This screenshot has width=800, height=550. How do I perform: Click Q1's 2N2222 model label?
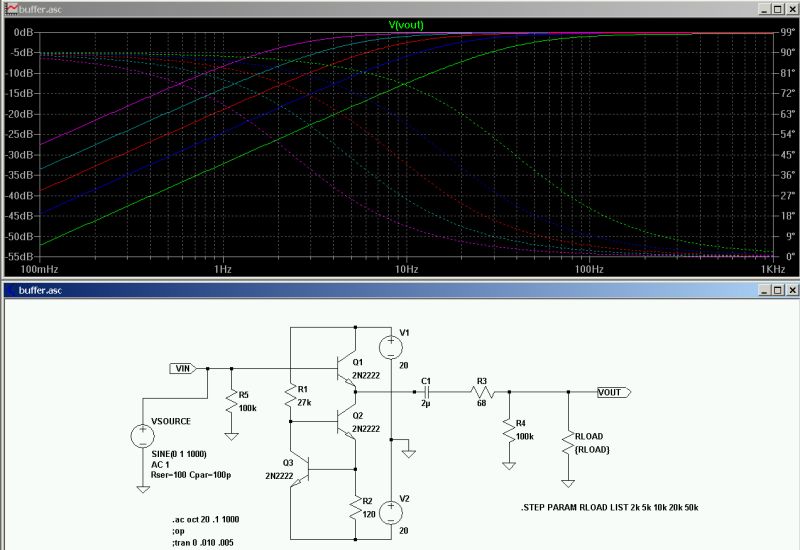[x=366, y=376]
